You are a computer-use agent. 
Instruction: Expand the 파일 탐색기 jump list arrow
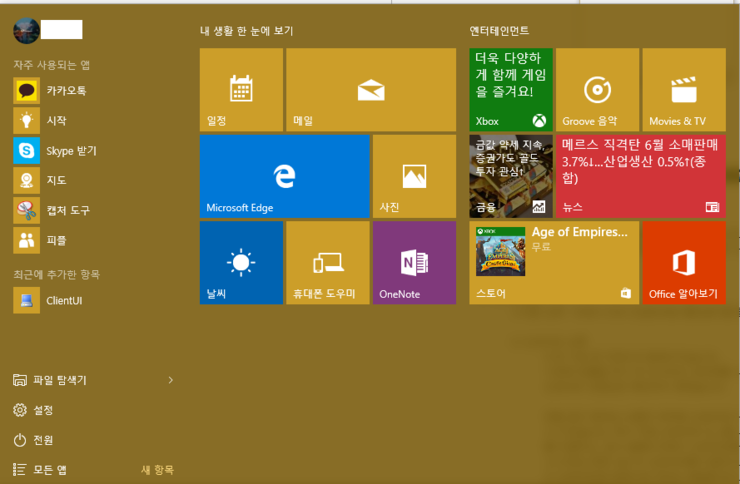(x=171, y=380)
